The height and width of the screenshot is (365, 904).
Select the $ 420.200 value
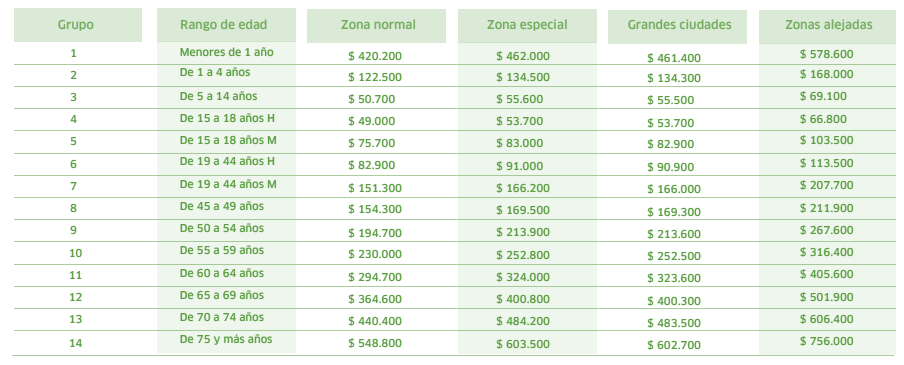click(375, 57)
